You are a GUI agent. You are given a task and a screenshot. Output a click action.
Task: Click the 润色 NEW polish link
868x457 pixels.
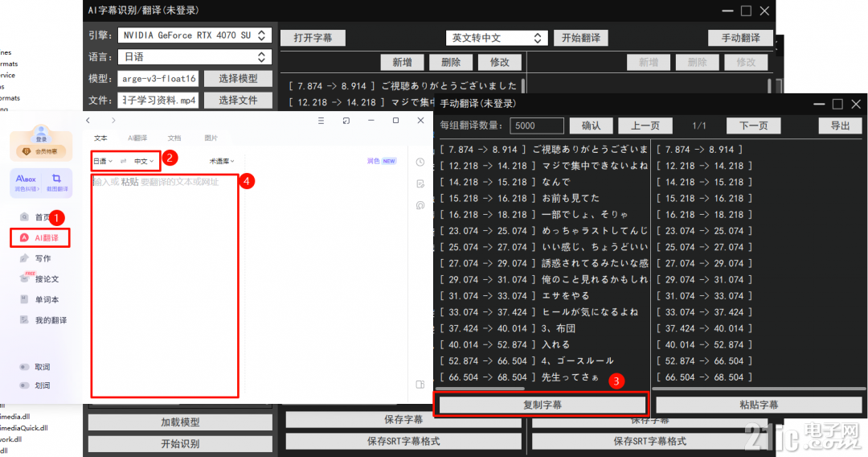(x=382, y=161)
